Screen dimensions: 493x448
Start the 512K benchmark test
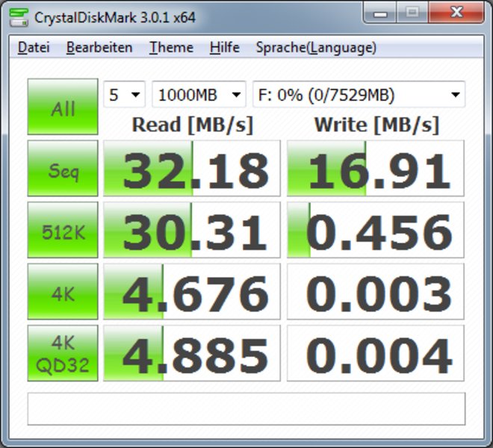[63, 230]
